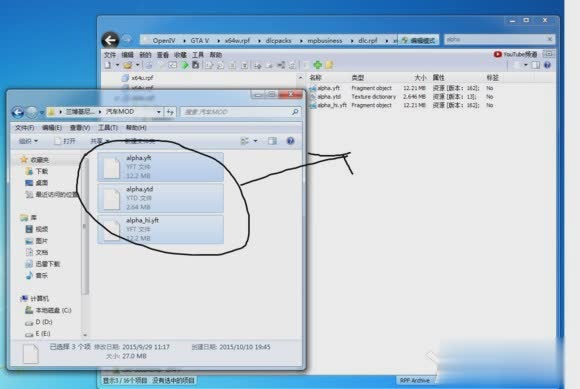Toggle the 编辑模式 edit mode button

tap(419, 40)
